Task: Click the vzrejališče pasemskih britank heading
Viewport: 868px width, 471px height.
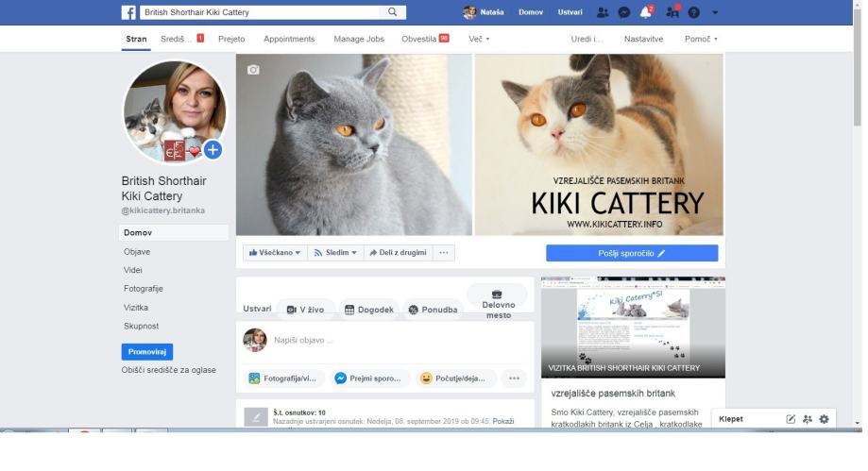Action: 613,394
